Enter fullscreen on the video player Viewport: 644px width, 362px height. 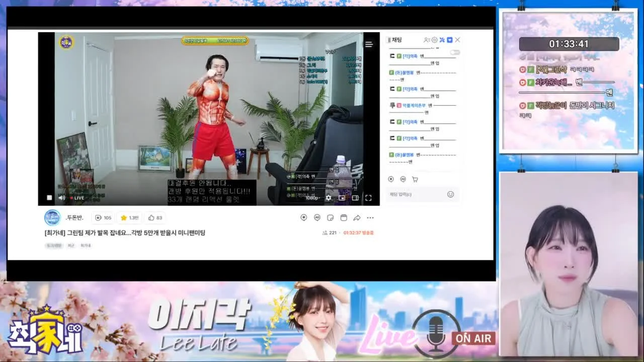pyautogui.click(x=368, y=198)
